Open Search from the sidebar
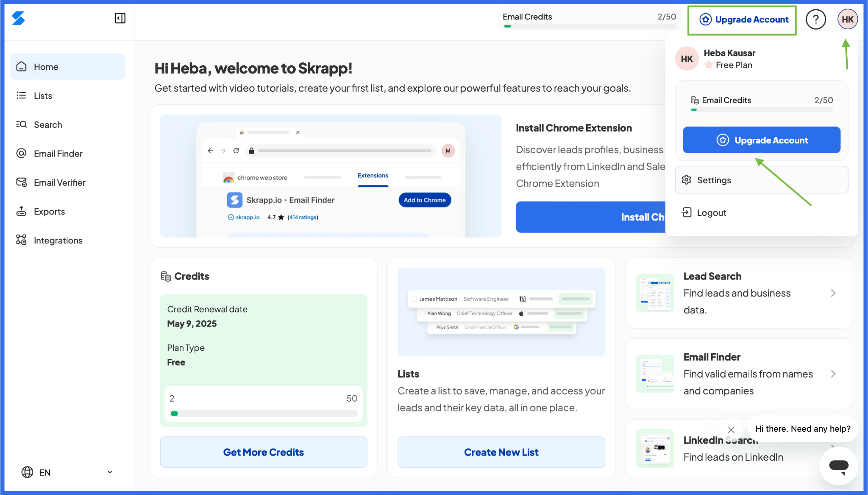 coord(67,124)
